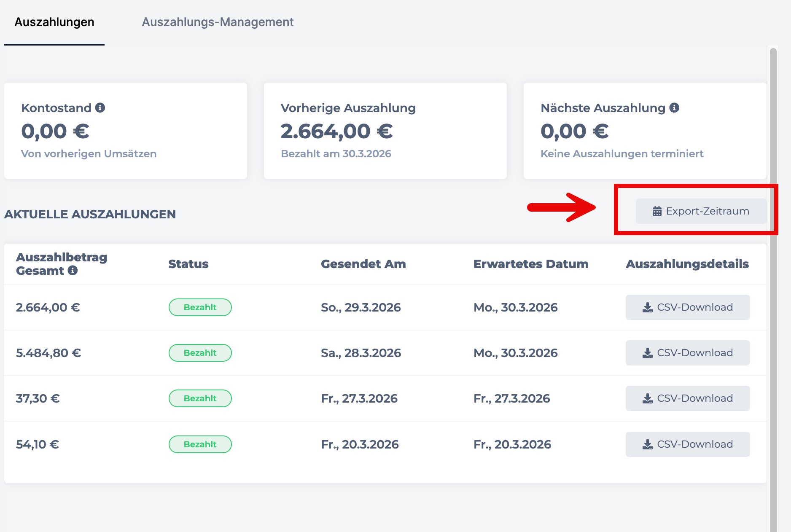
Task: Click 'Bezahlt am 30.3.2026' text
Action: tap(336, 153)
